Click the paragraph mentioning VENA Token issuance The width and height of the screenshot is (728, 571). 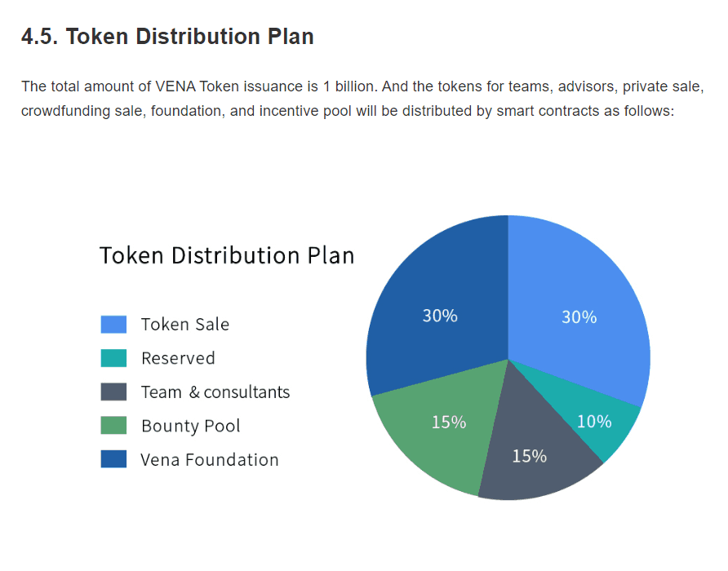[362, 99]
